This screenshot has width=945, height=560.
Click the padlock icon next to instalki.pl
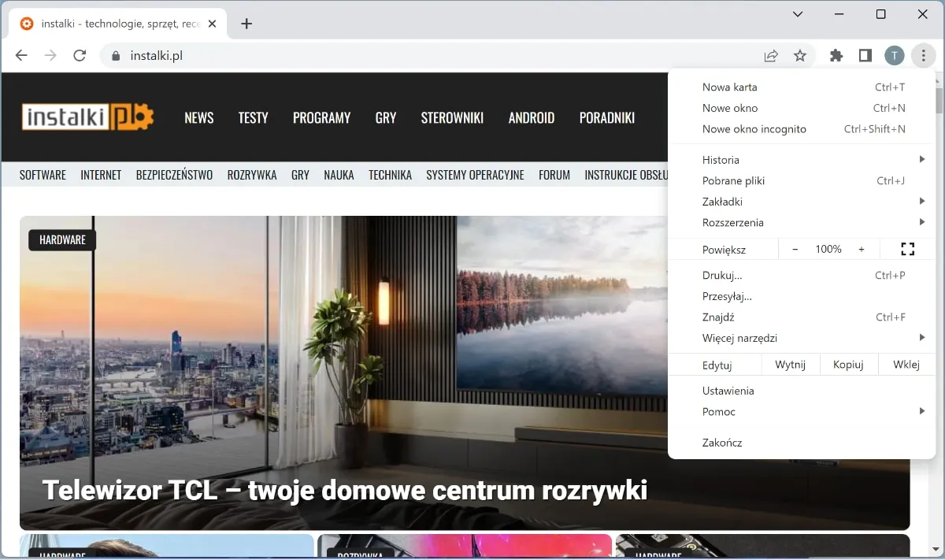pos(115,56)
